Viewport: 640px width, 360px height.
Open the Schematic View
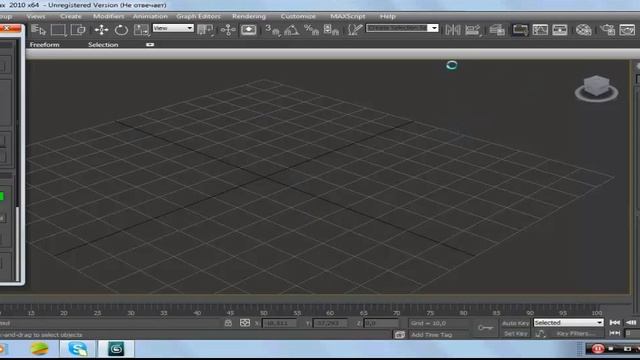pos(560,30)
